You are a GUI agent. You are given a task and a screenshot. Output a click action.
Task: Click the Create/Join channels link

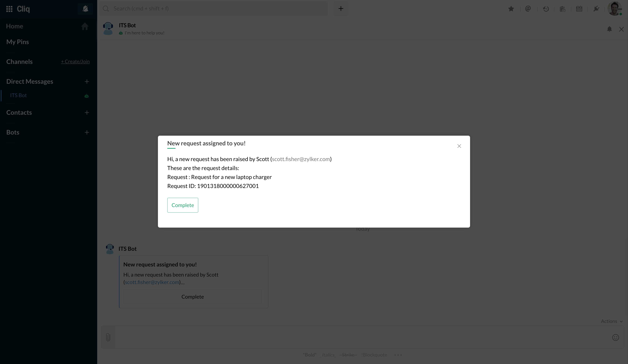75,61
